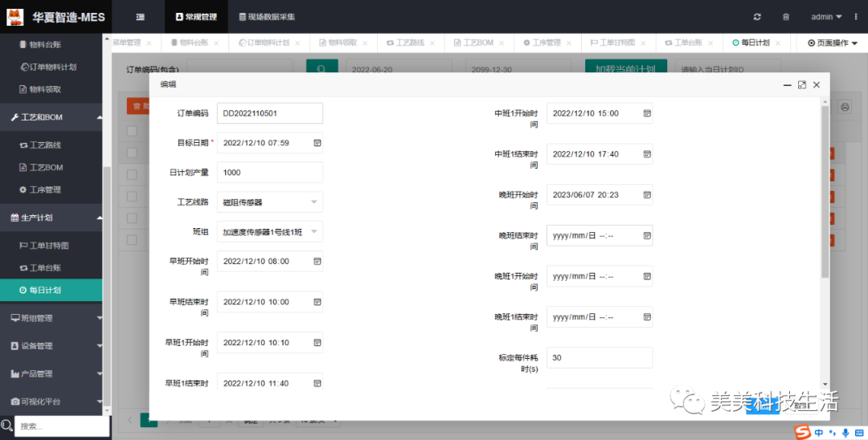
Task: Open 物料台账 in the sidebar
Action: (x=40, y=44)
